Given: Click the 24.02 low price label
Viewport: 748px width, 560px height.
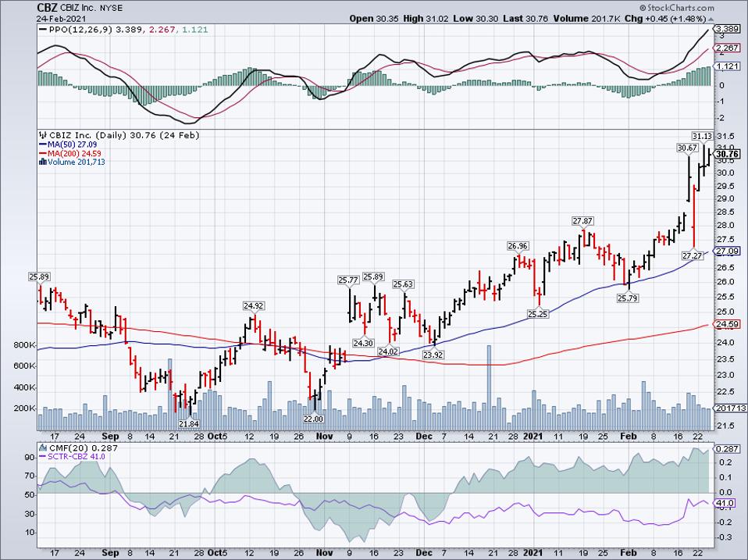Looking at the screenshot, I should [388, 351].
